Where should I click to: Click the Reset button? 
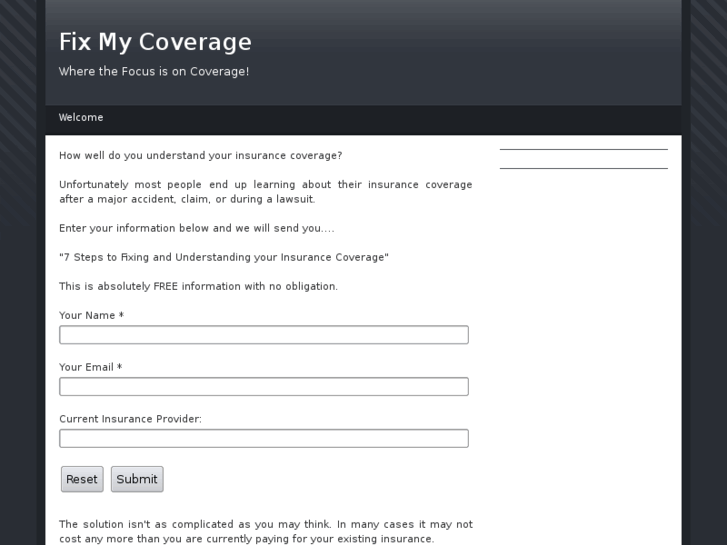coord(82,479)
